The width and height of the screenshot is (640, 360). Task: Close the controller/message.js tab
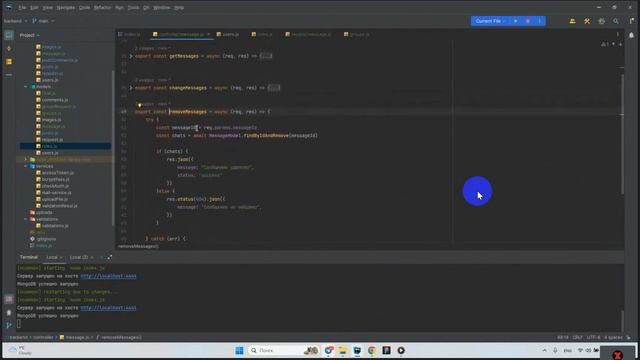(x=208, y=35)
